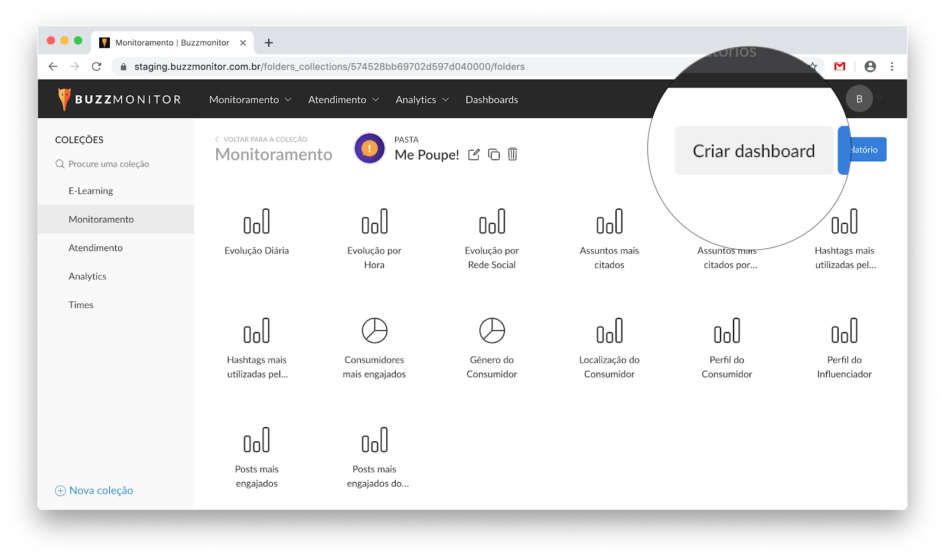945x560 pixels.
Task: Duplicate the Me Poupe! folder
Action: point(494,155)
